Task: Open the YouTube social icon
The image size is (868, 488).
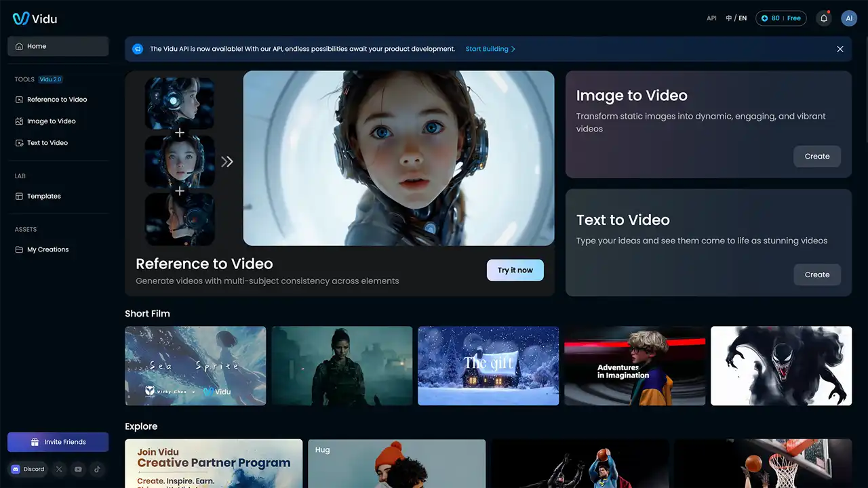Action: click(78, 469)
